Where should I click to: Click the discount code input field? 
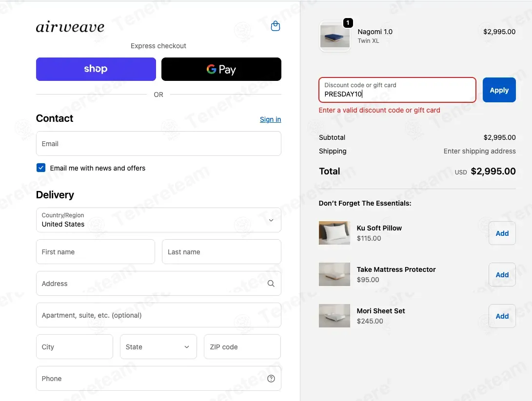coord(397,90)
